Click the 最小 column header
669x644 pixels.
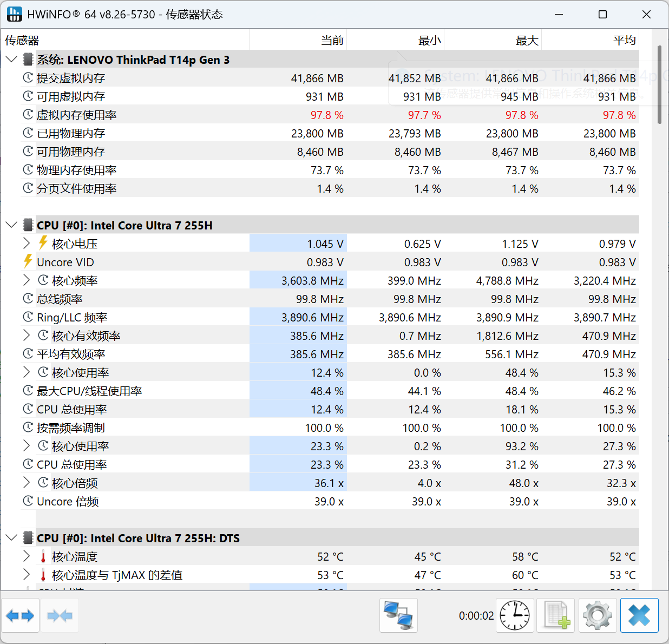[396, 41]
